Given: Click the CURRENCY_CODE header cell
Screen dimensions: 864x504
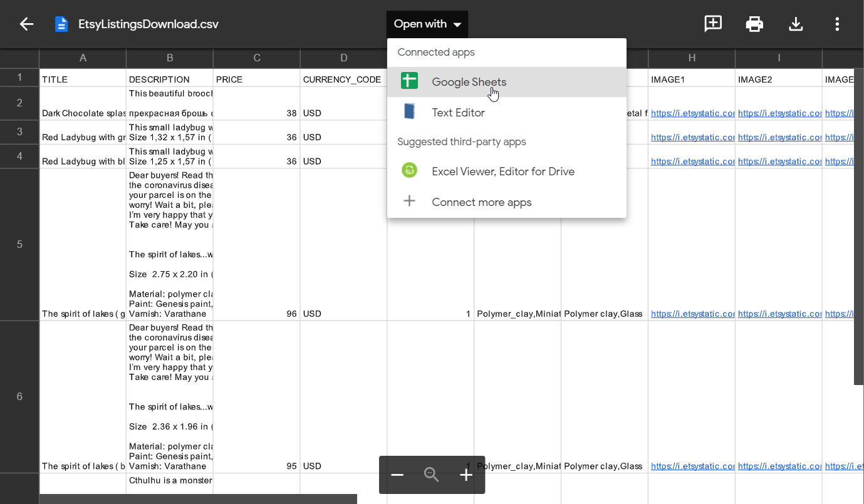Looking at the screenshot, I should click(344, 78).
